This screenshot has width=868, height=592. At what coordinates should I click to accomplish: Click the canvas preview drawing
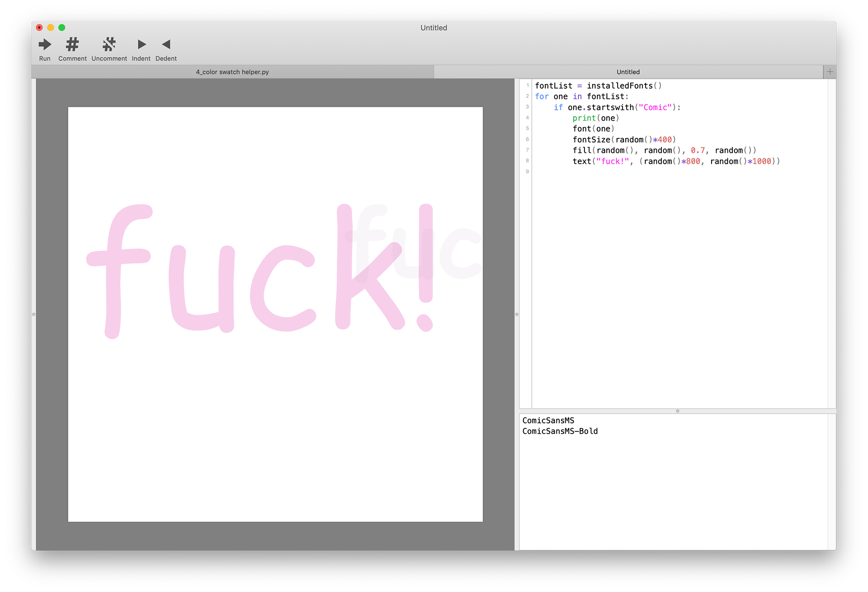[275, 314]
